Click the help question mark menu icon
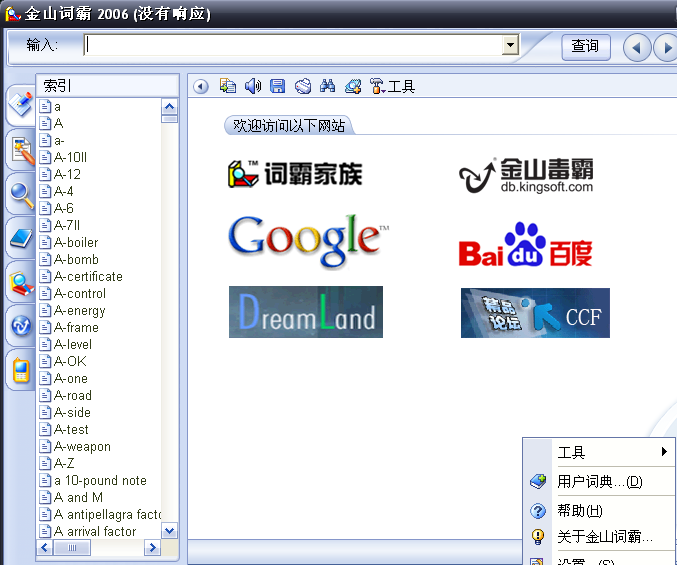 (x=538, y=511)
